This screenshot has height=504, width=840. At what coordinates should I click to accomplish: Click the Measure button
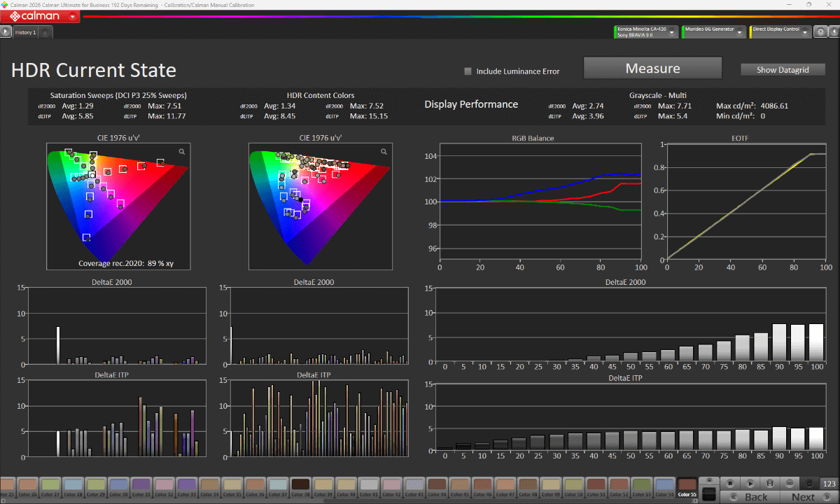point(652,69)
